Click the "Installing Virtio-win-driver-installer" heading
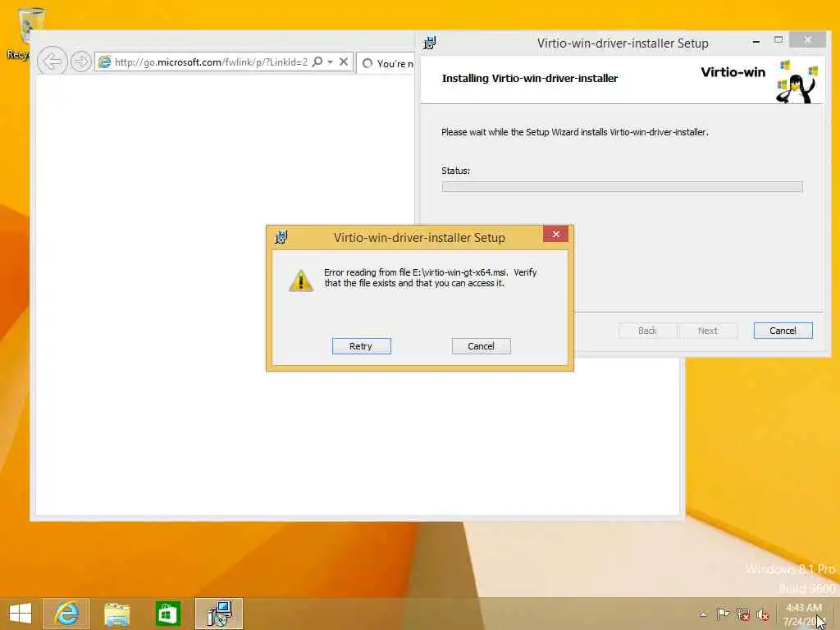The width and height of the screenshot is (840, 630). click(x=530, y=78)
